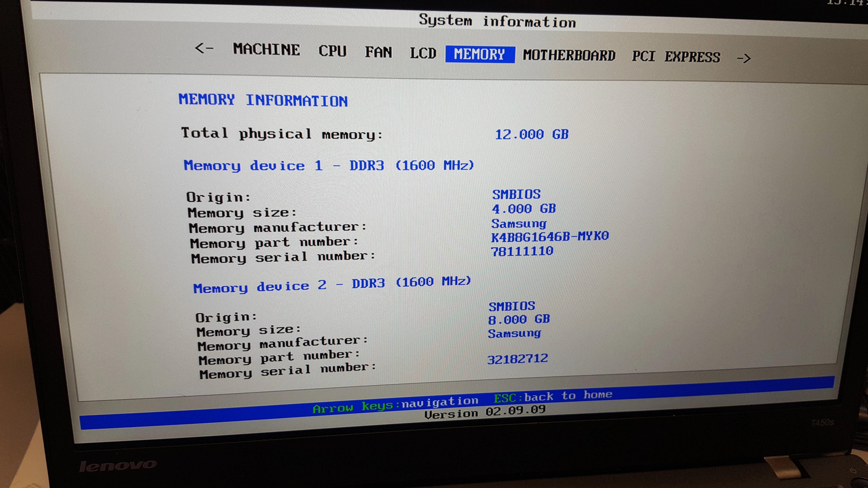Click the Arrow keys navigation hint
This screenshot has height=488, width=868.
pos(396,405)
